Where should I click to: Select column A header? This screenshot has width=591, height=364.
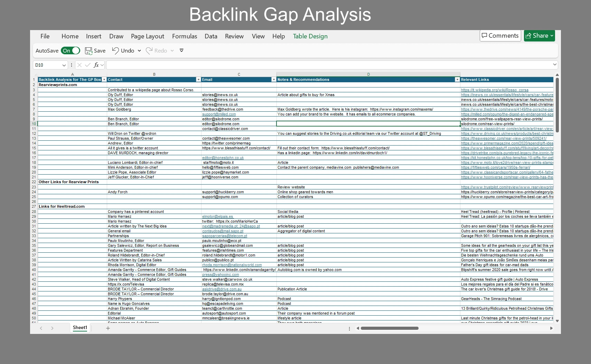click(x=72, y=74)
